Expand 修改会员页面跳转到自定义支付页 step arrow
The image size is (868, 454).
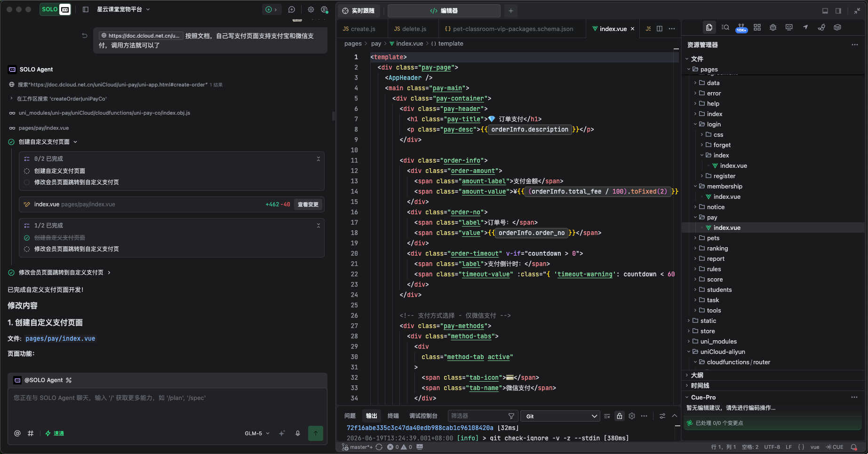(x=109, y=273)
